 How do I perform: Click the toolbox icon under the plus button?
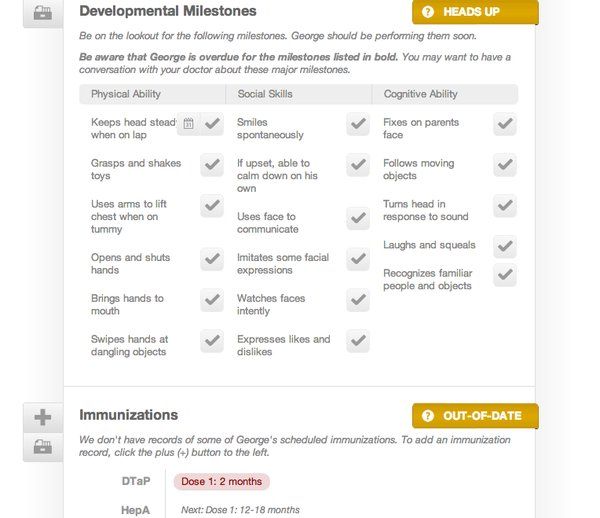43,447
